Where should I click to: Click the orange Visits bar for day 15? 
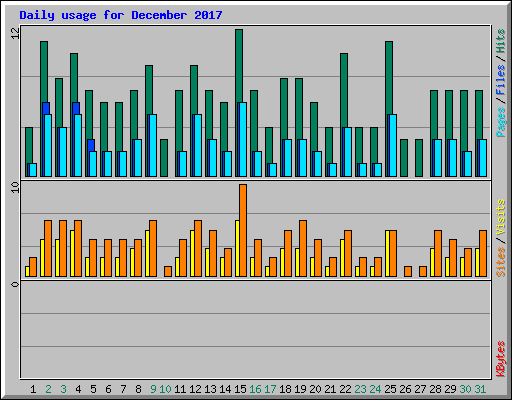(243, 230)
